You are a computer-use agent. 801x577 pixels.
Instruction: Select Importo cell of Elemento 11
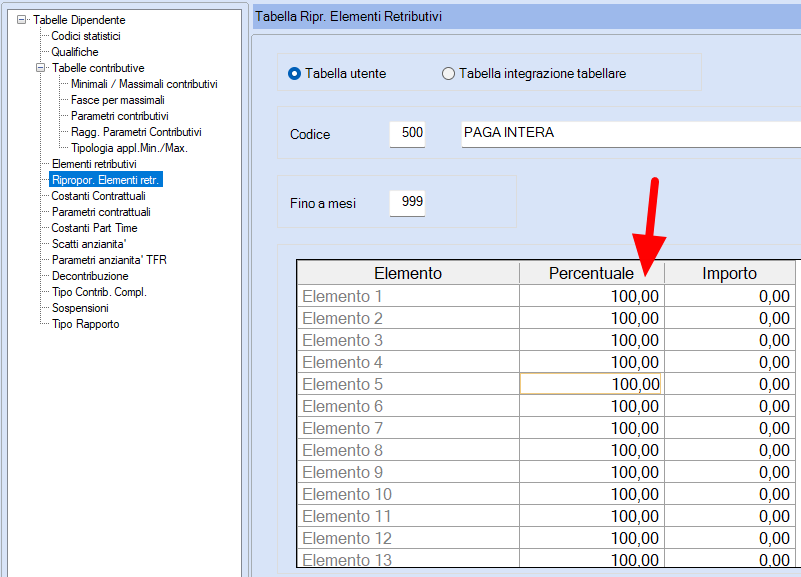729,516
